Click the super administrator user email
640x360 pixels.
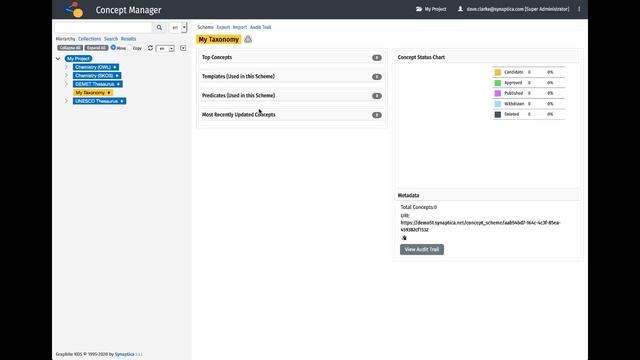[x=518, y=9]
